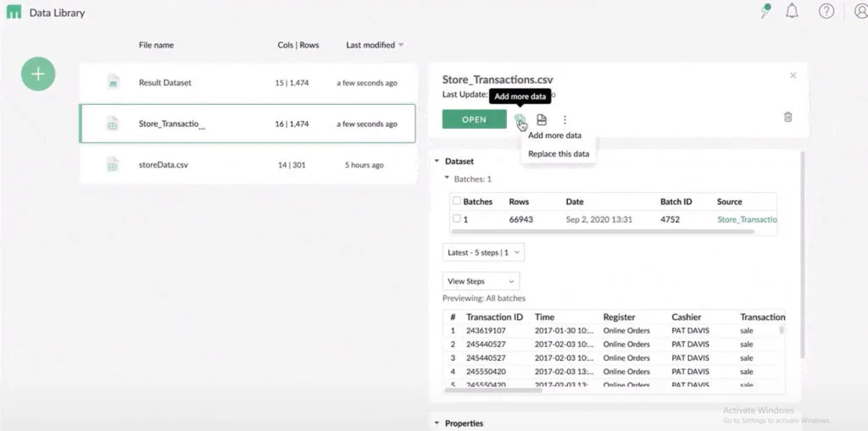
Task: Click the Cols | Rows column header
Action: coord(298,45)
